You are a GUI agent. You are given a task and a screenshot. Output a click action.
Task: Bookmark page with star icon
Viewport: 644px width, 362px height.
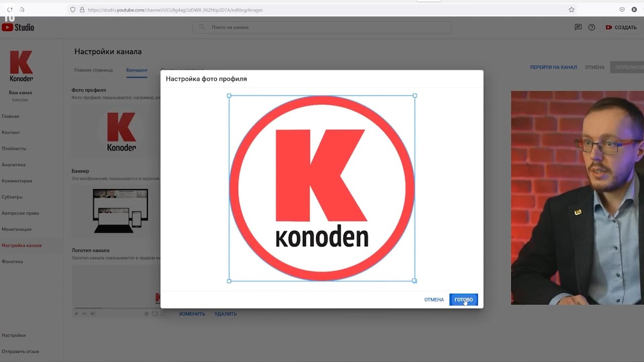pyautogui.click(x=572, y=10)
